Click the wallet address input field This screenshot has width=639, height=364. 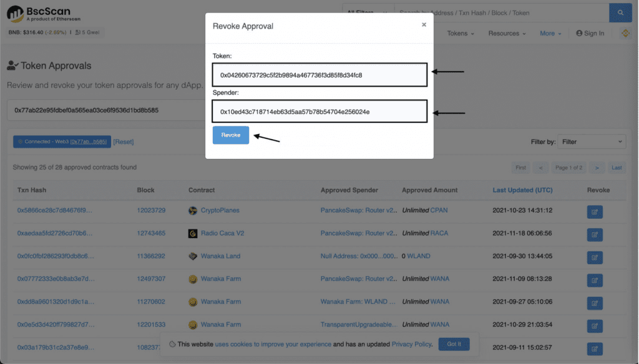pyautogui.click(x=106, y=110)
